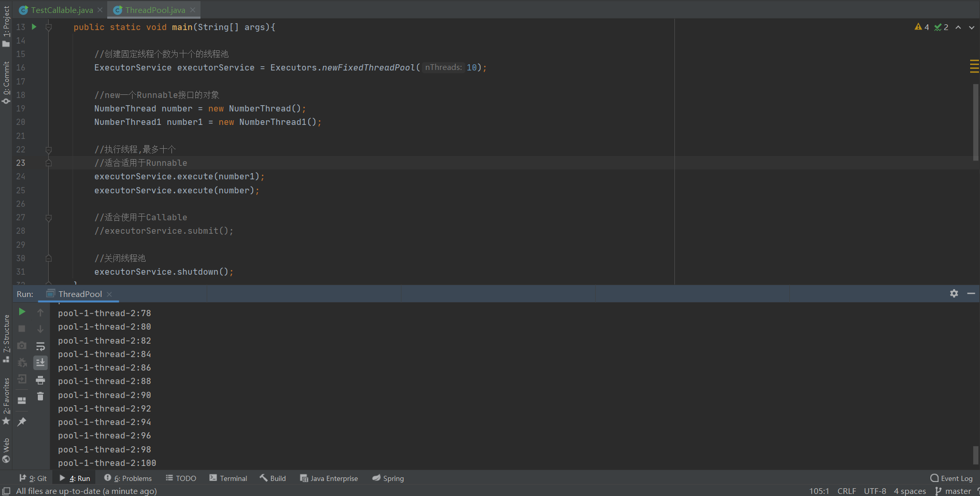Open the Terminal tool window
The image size is (980, 496).
click(x=228, y=478)
